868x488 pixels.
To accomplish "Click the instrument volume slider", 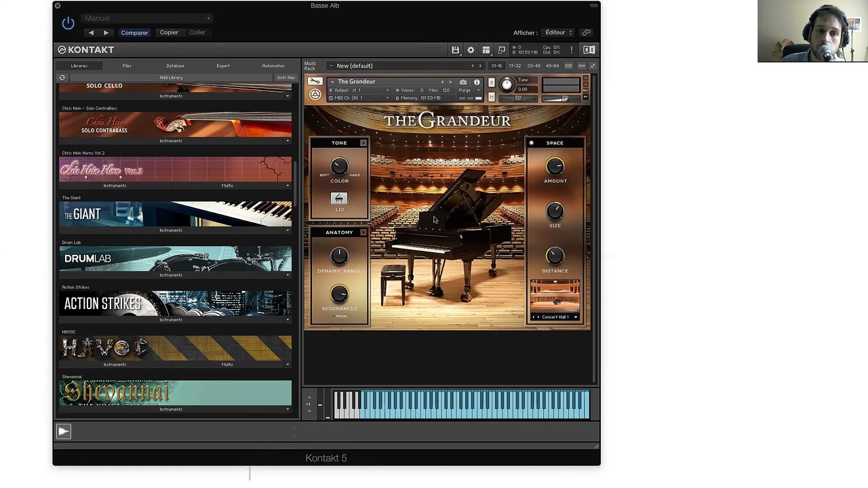I will (561, 98).
